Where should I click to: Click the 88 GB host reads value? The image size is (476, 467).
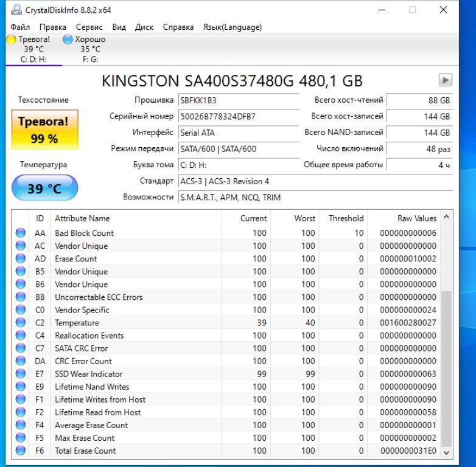(x=419, y=100)
